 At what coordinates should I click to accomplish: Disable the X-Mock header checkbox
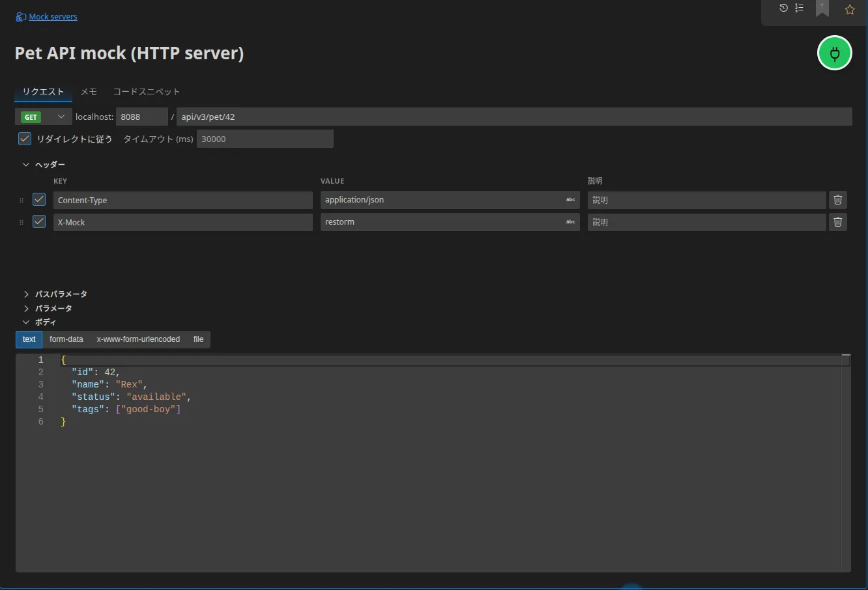(39, 221)
